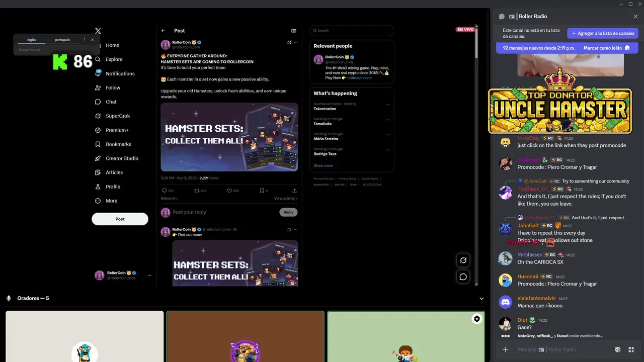This screenshot has width=644, height=362.
Task: Click the chat bubble icon in Roller Radio header
Action: click(x=502, y=17)
